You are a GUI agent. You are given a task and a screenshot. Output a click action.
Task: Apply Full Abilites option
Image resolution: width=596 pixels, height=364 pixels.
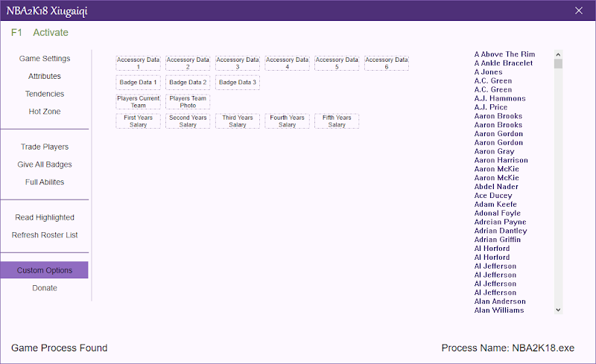45,182
